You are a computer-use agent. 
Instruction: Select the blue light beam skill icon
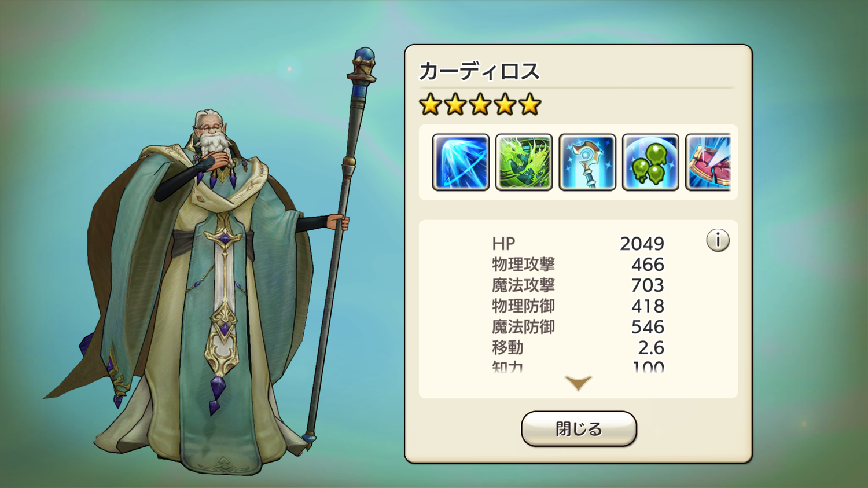(461, 162)
